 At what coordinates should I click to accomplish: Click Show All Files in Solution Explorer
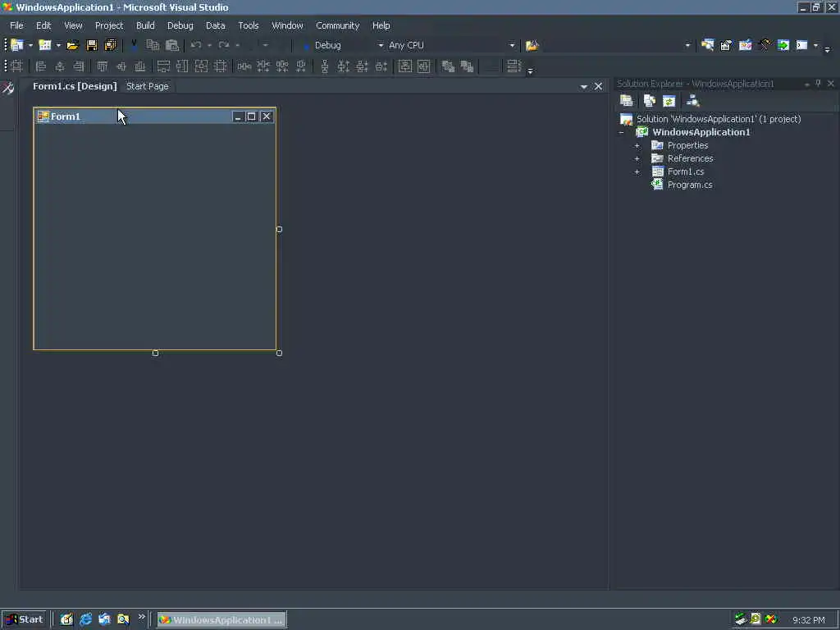point(650,101)
